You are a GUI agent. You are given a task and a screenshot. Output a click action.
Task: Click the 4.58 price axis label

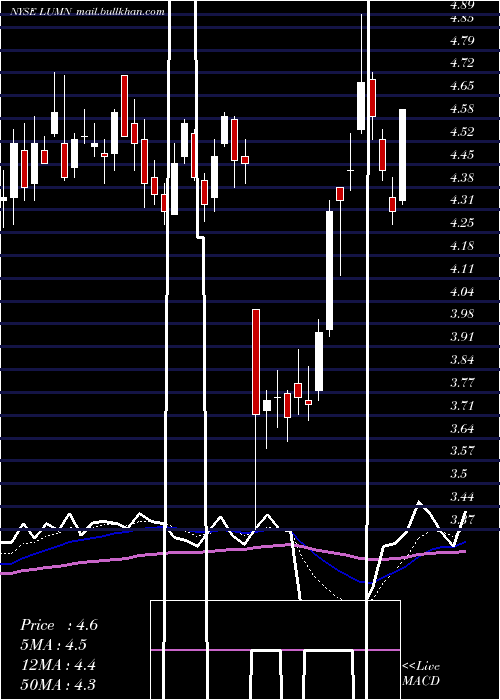[x=462, y=109]
